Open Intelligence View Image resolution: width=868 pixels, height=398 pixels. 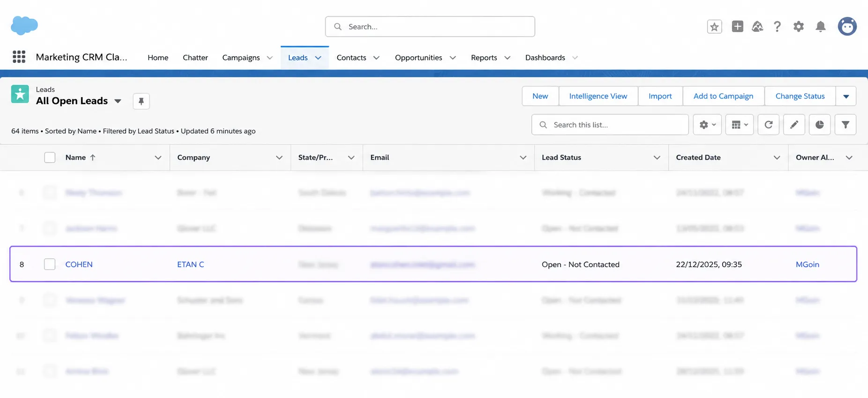[x=598, y=96]
